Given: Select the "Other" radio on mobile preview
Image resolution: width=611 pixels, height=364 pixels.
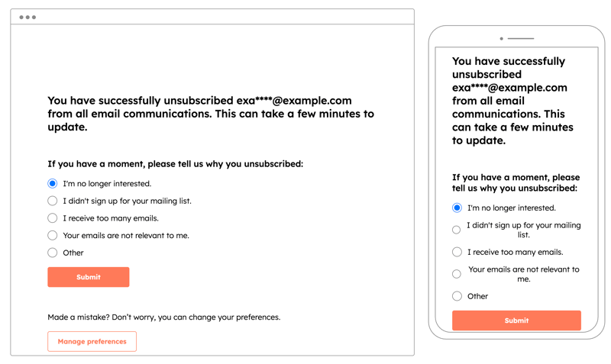Looking at the screenshot, I should [457, 296].
